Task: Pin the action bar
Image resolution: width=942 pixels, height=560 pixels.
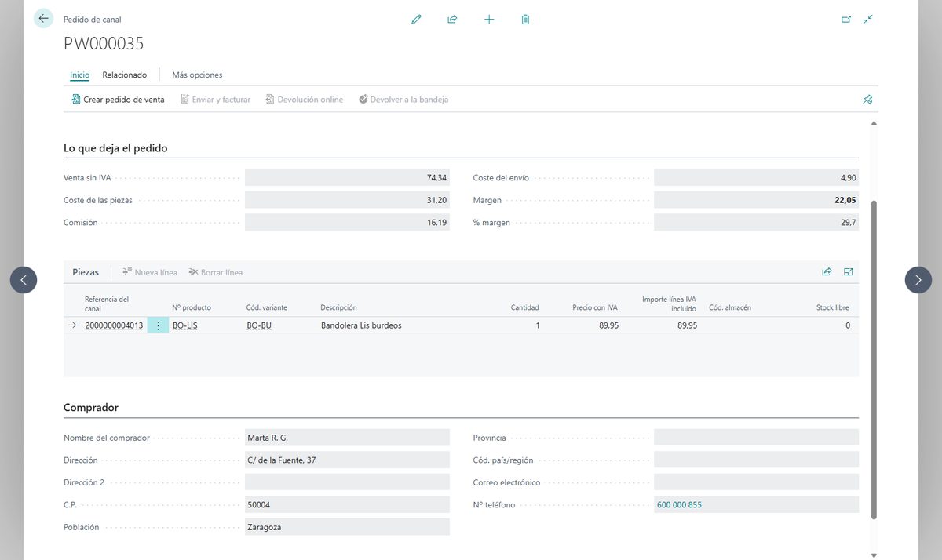Action: (x=867, y=100)
